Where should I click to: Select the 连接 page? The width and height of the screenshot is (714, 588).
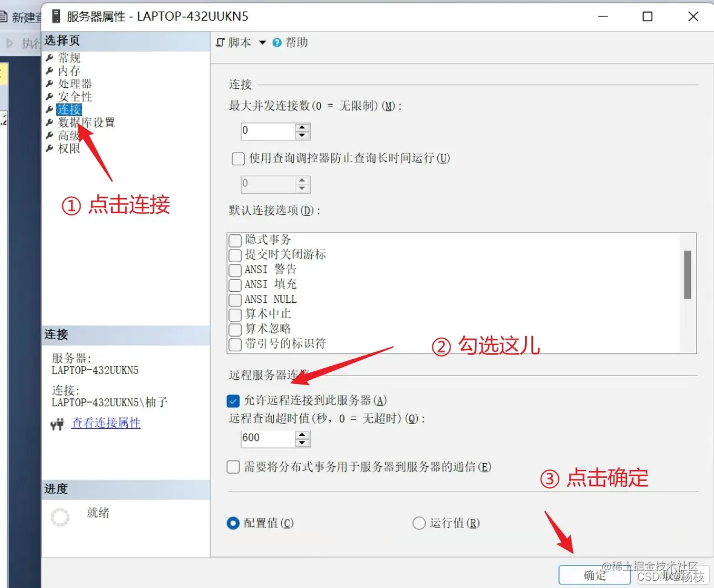click(69, 110)
